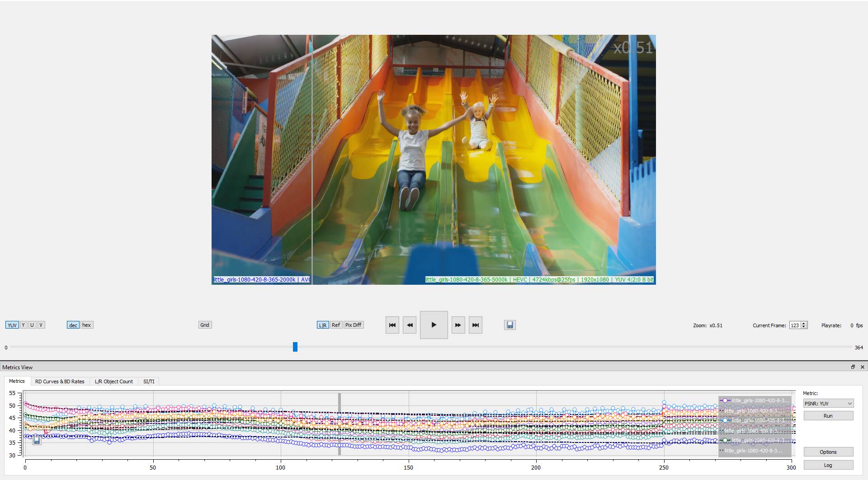868x480 pixels.
Task: Jump to the first frame
Action: pos(392,325)
